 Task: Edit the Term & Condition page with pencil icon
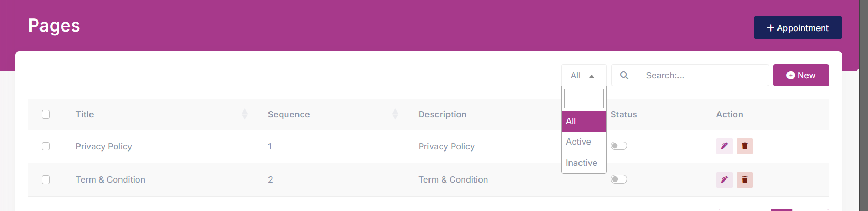click(724, 180)
